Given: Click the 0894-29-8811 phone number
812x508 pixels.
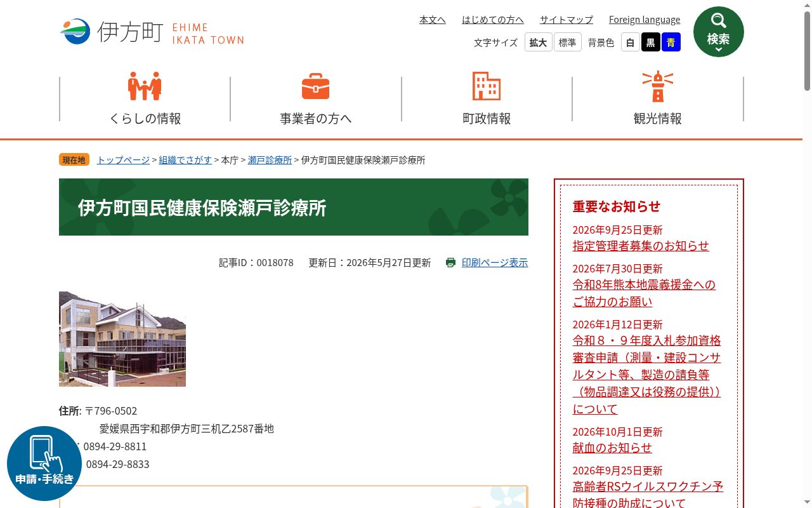Looking at the screenshot, I should click(x=115, y=446).
